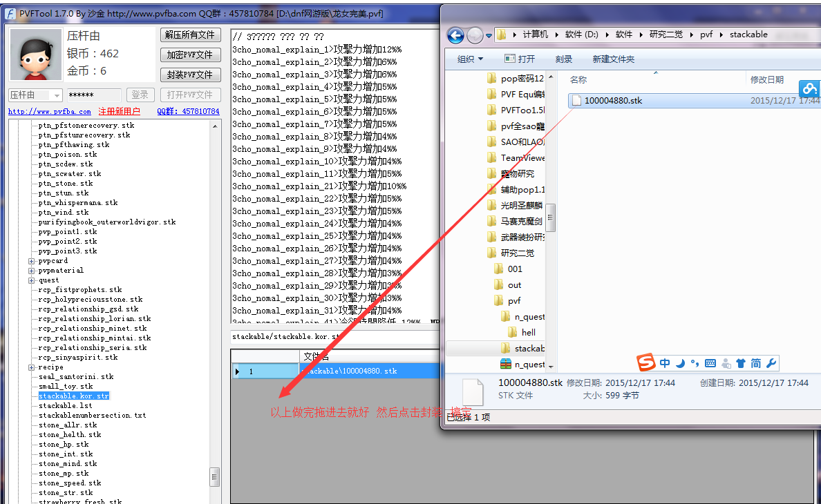Click the 封装PVF文件 button
821x504 pixels.
point(190,75)
